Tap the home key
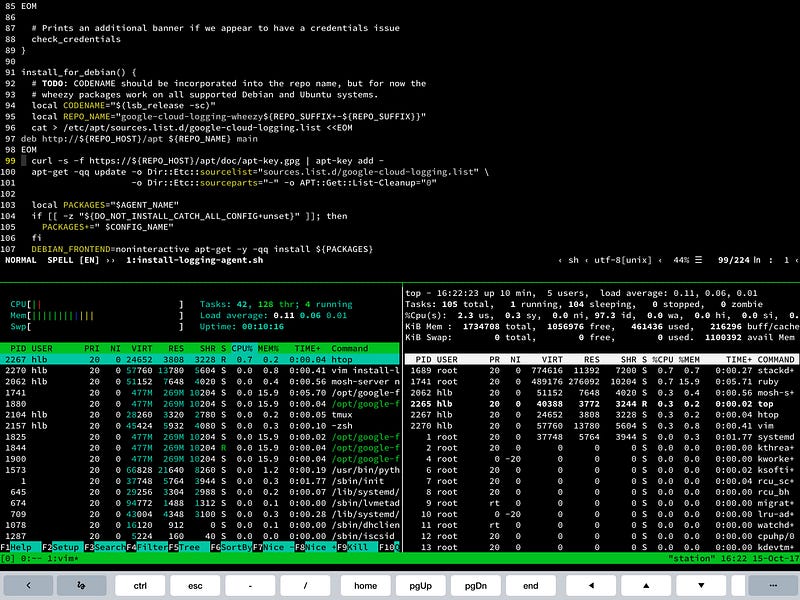The height and width of the screenshot is (600, 800). pyautogui.click(x=365, y=585)
